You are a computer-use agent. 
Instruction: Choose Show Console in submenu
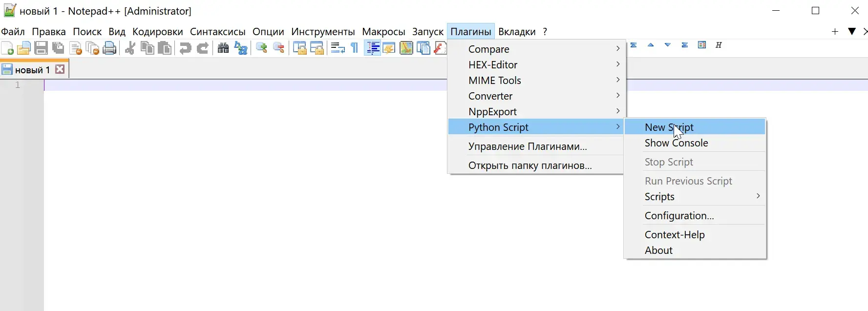695,143
